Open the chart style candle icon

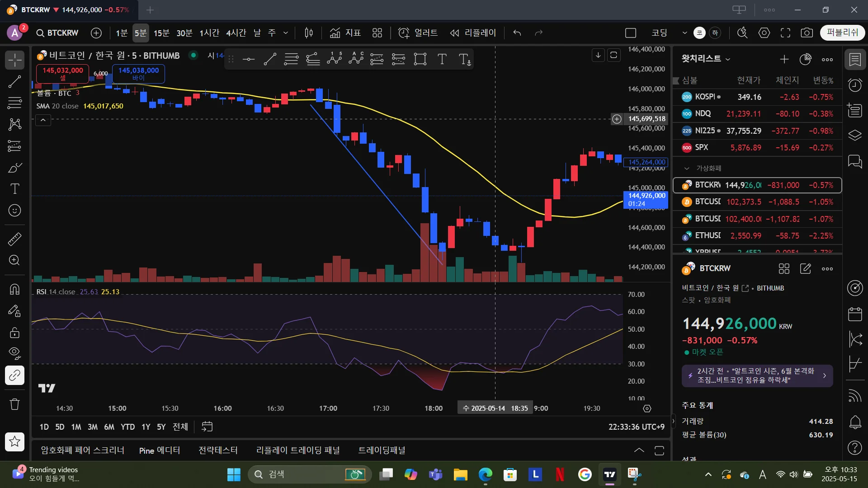click(x=309, y=33)
